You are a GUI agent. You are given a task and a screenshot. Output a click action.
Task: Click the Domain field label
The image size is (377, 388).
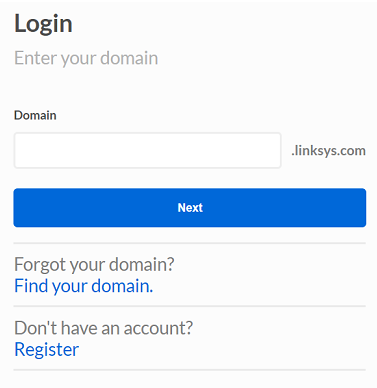coord(35,115)
